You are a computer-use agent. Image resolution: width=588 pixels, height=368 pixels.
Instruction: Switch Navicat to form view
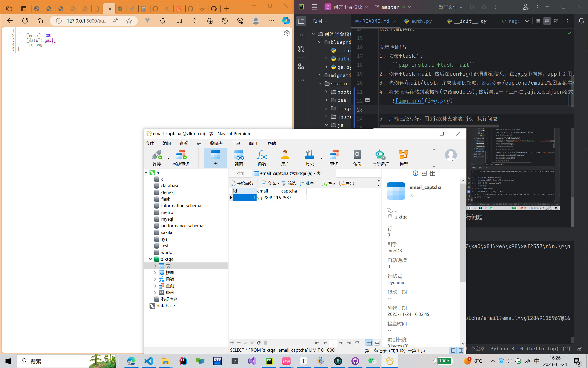coord(377,343)
